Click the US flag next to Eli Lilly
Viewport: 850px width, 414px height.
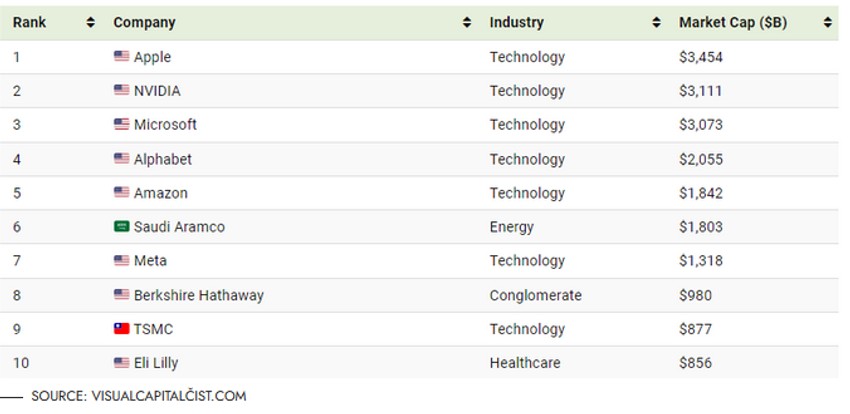point(121,363)
